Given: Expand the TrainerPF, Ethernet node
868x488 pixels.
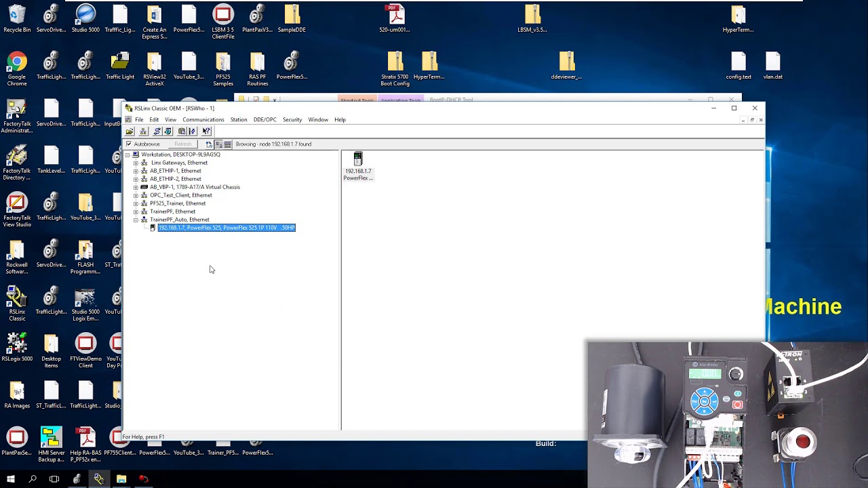Looking at the screenshot, I should (x=136, y=211).
